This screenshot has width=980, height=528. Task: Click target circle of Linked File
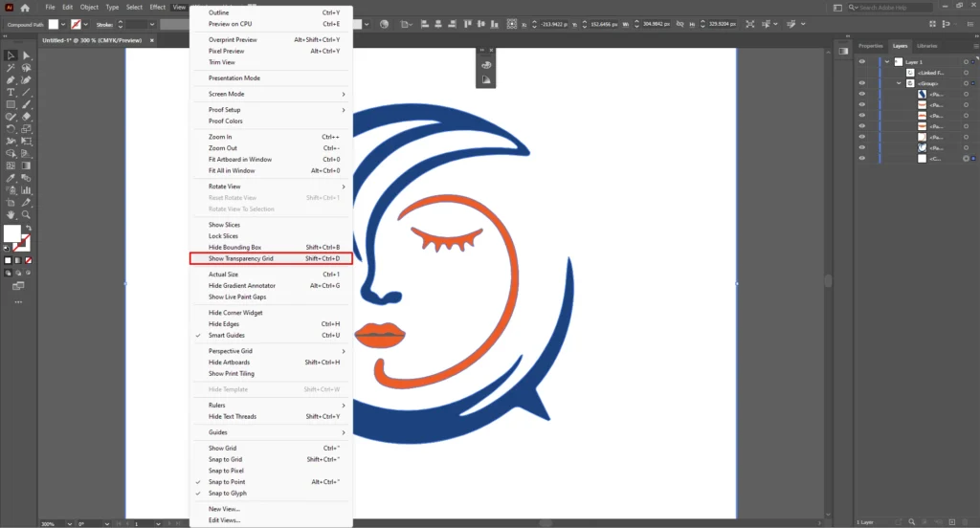click(x=966, y=73)
